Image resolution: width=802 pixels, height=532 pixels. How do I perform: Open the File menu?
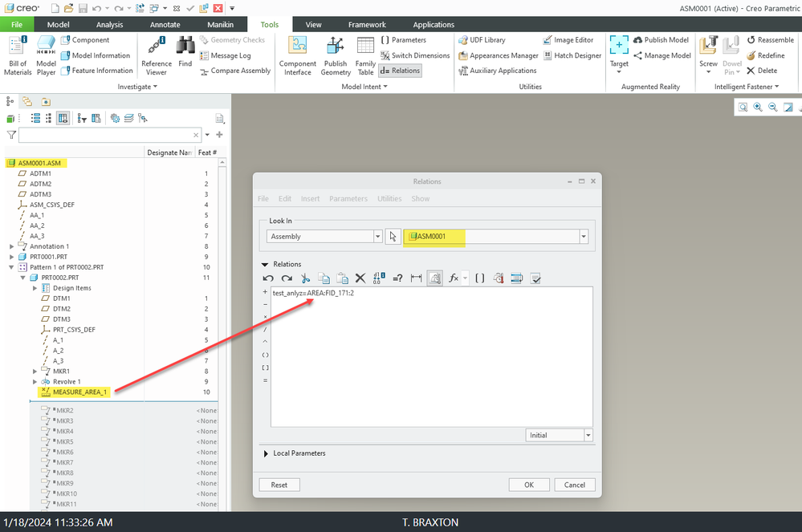[17, 25]
